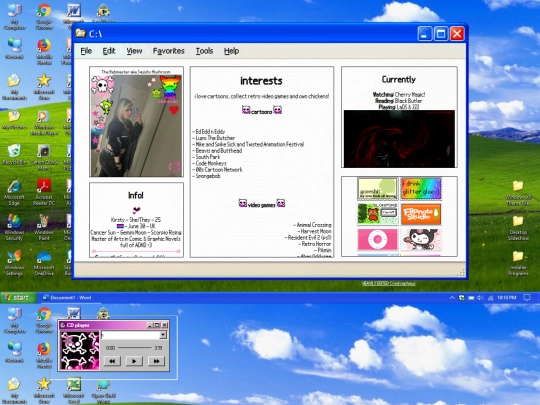
Task: Fast-forward the track in CD player
Action: pyautogui.click(x=156, y=361)
